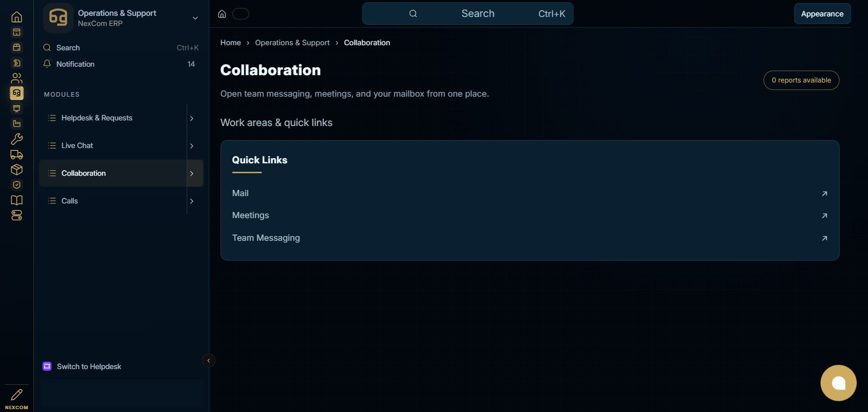Open the wrench maintenance icon
Viewport: 868px width, 412px height.
tap(16, 139)
